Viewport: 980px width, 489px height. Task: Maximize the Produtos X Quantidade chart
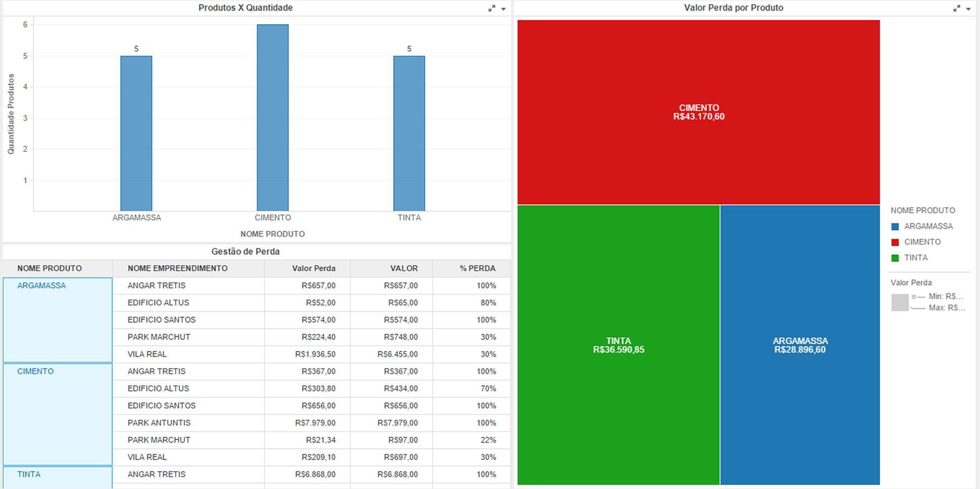491,9
